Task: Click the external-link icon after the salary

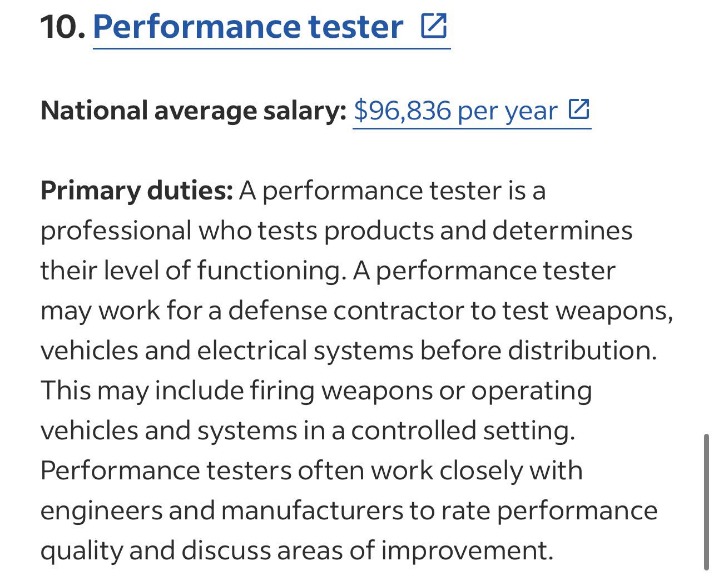Action: coord(579,110)
